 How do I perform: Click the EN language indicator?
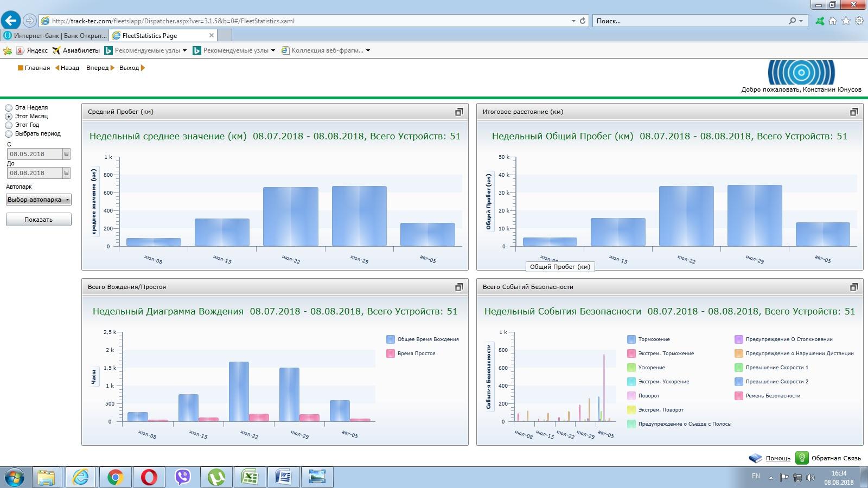[756, 476]
